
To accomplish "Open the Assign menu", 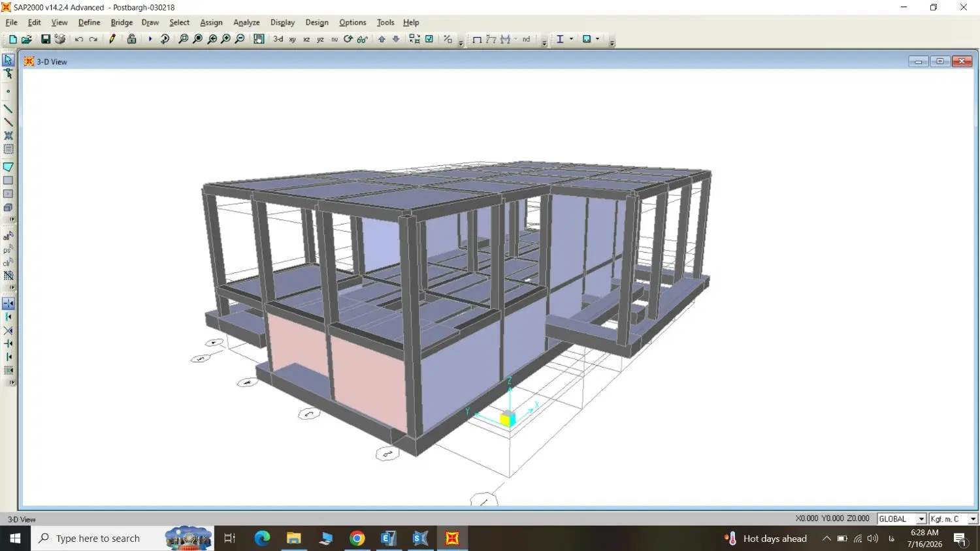I will tap(211, 22).
